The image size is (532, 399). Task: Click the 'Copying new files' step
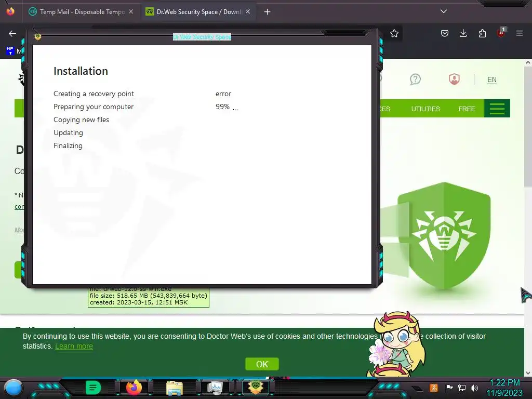coord(81,120)
